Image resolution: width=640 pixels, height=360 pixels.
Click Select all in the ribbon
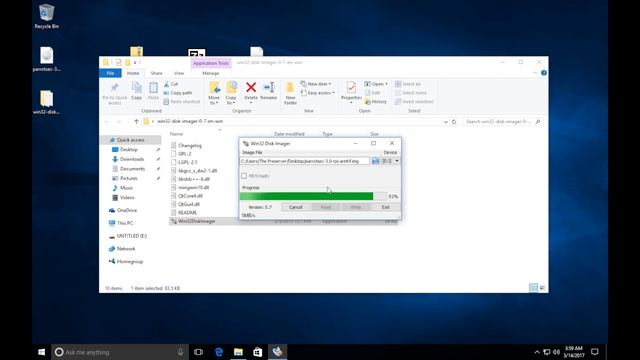[x=408, y=84]
